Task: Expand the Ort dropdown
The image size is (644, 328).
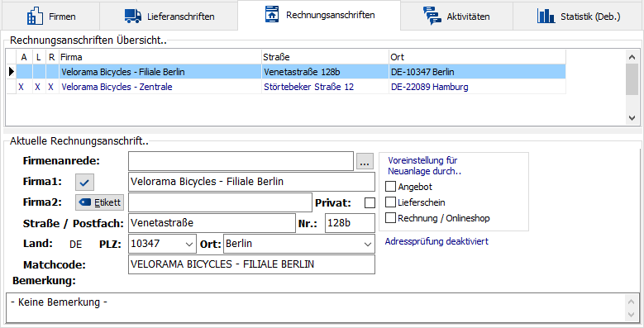Action: coord(368,245)
